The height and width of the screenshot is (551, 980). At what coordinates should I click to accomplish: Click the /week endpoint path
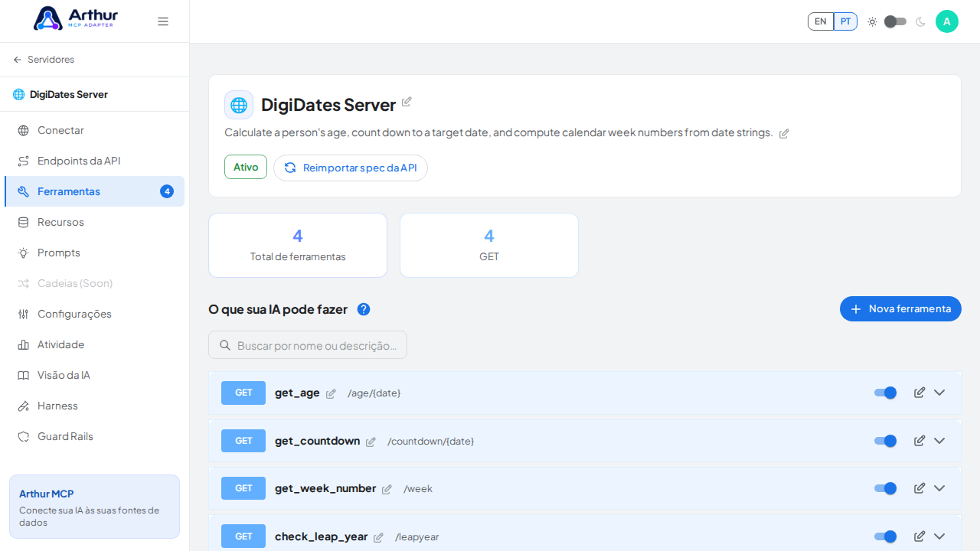(418, 489)
